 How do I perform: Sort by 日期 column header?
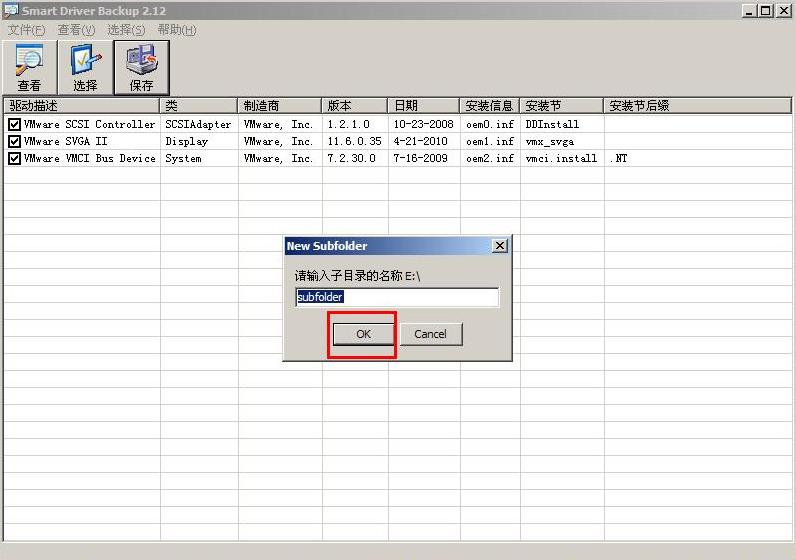[x=423, y=106]
